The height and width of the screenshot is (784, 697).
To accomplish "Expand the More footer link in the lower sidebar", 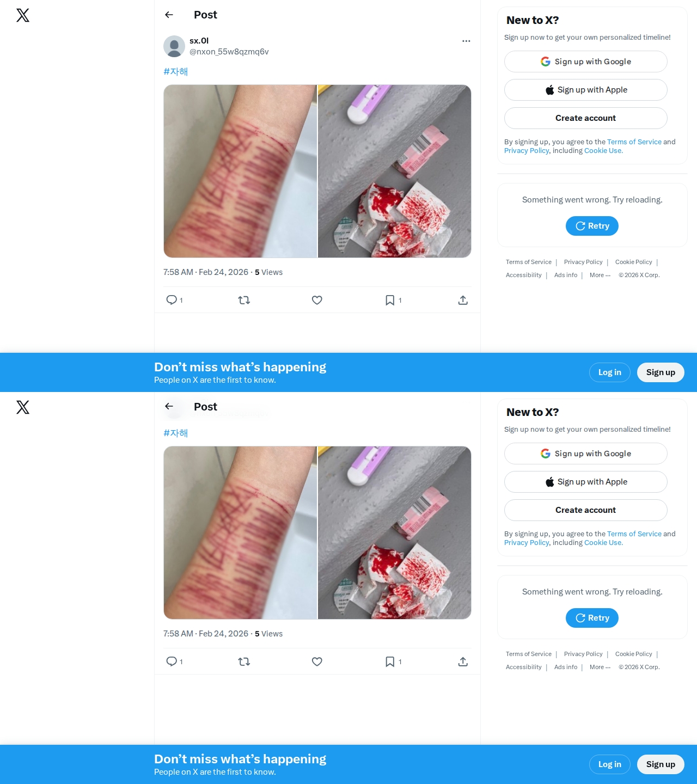I will 600,667.
